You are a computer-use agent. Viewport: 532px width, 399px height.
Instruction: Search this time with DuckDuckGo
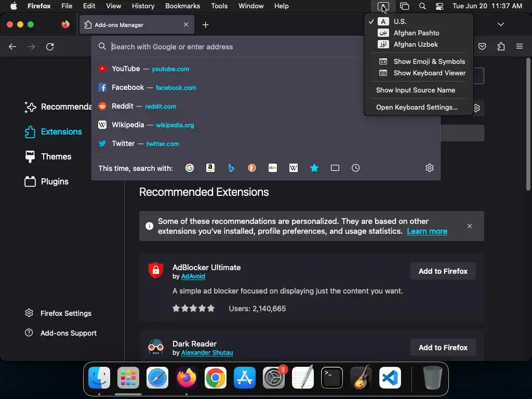click(x=252, y=168)
